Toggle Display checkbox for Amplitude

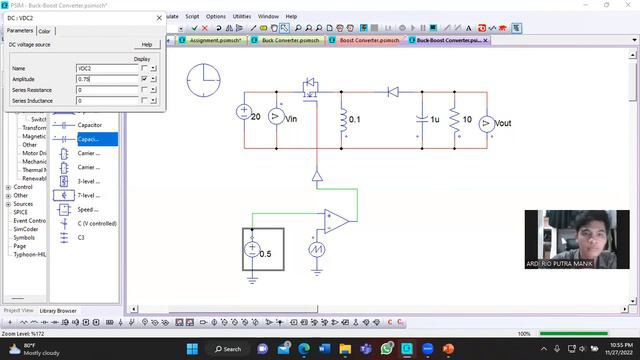tap(144, 79)
